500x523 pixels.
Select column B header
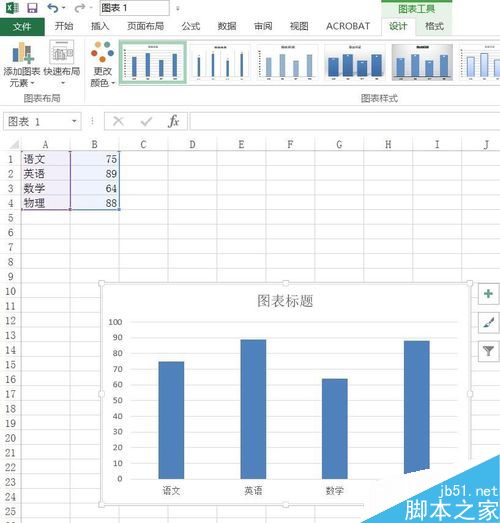pos(95,144)
